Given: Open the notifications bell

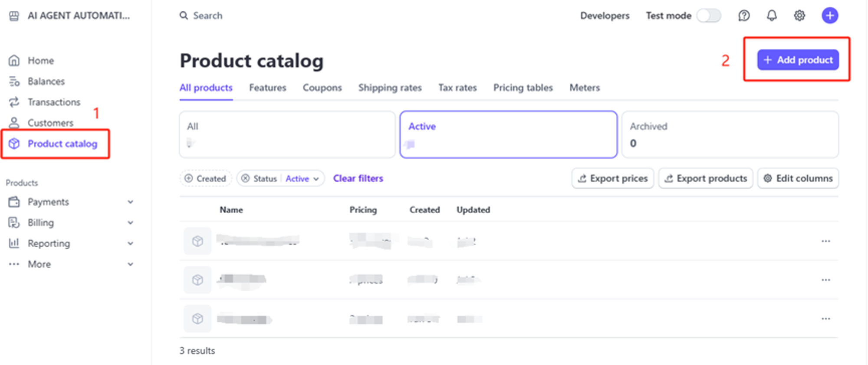Looking at the screenshot, I should (x=772, y=16).
